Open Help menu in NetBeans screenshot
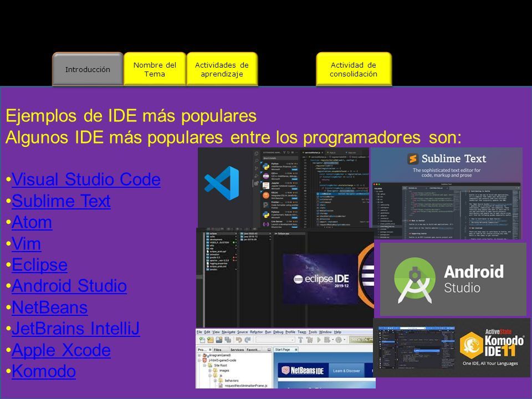 [337, 332]
